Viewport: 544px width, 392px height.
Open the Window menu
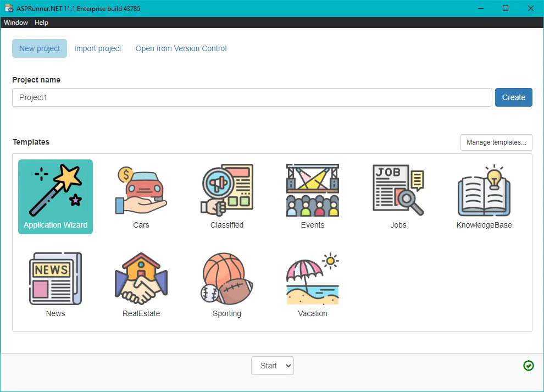point(16,23)
